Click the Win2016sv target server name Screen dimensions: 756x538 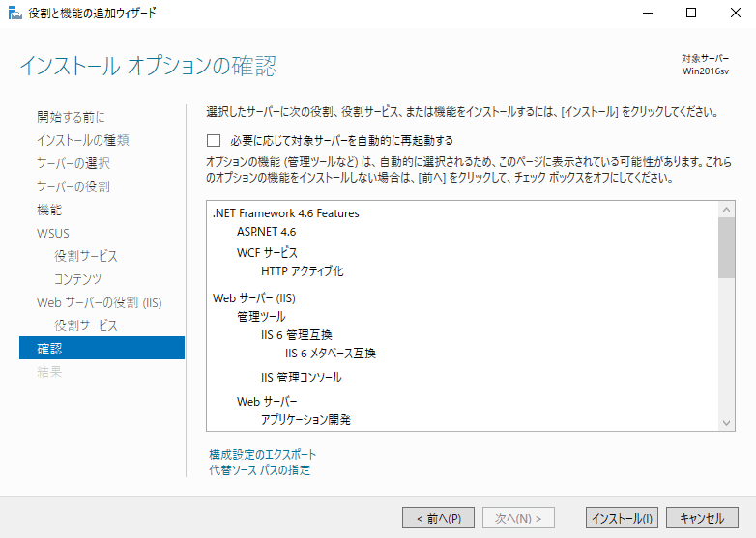click(706, 71)
